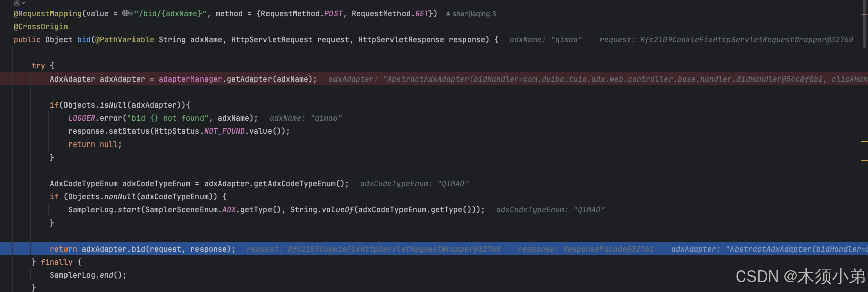This screenshot has width=868, height=292.
Task: Click adapterManager field in getAdapter line
Action: pyautogui.click(x=190, y=79)
